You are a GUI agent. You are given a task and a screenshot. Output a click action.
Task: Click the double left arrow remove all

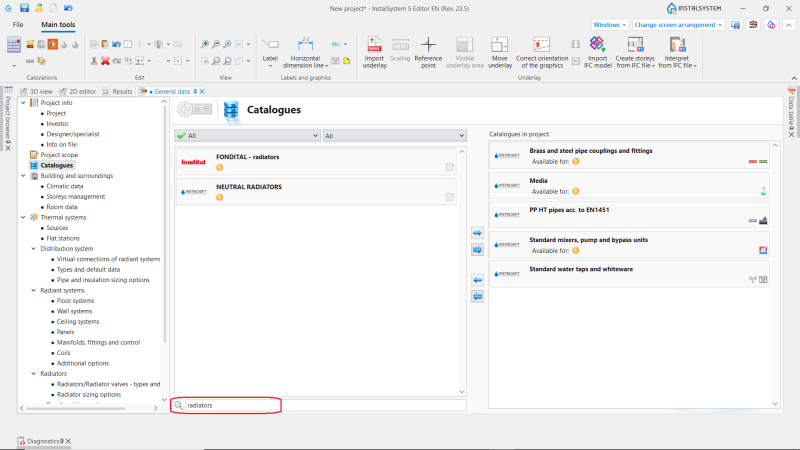pyautogui.click(x=477, y=296)
